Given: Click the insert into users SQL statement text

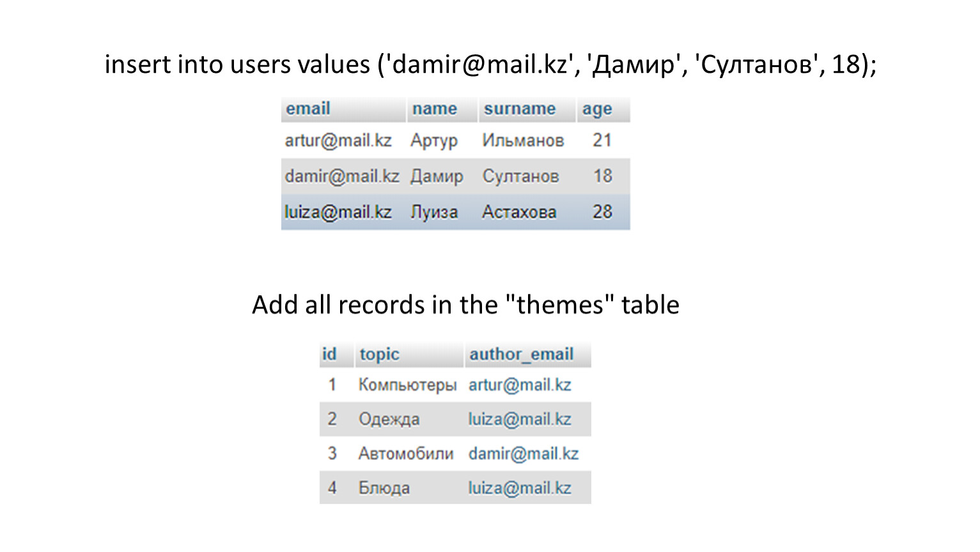Looking at the screenshot, I should click(x=490, y=65).
